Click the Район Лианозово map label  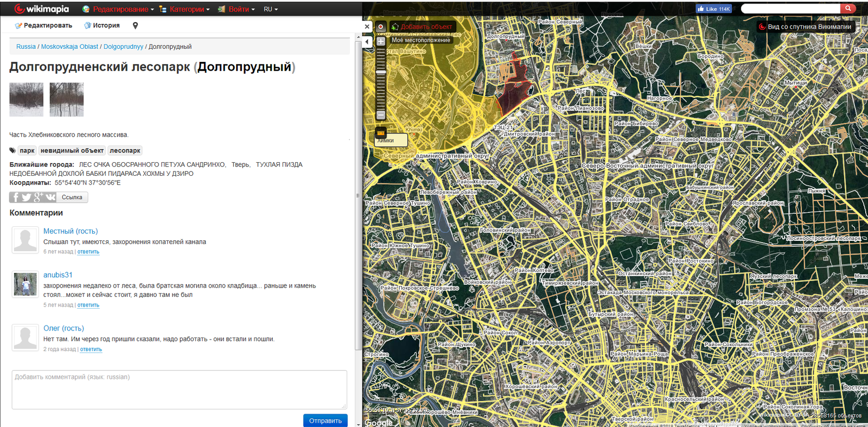[x=580, y=108]
